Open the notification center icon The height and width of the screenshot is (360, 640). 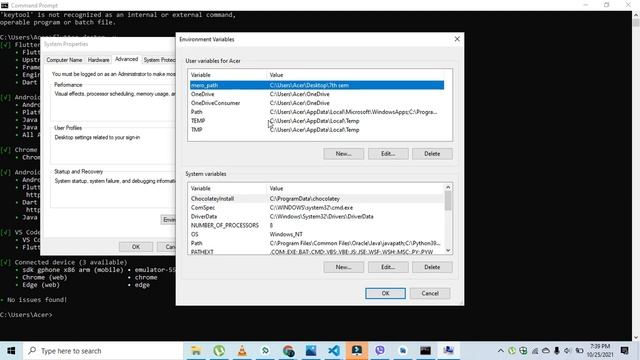click(x=624, y=351)
